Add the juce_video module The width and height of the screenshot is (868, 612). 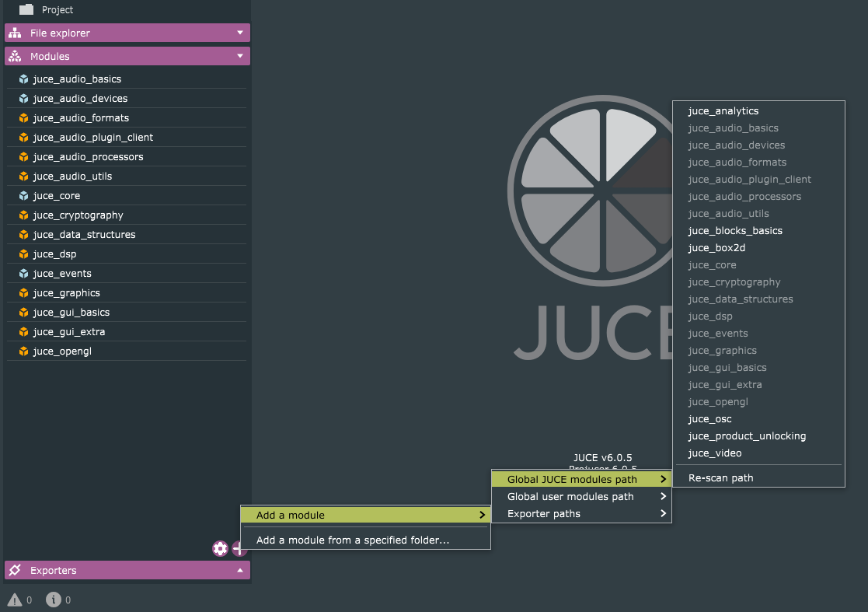[759, 453]
